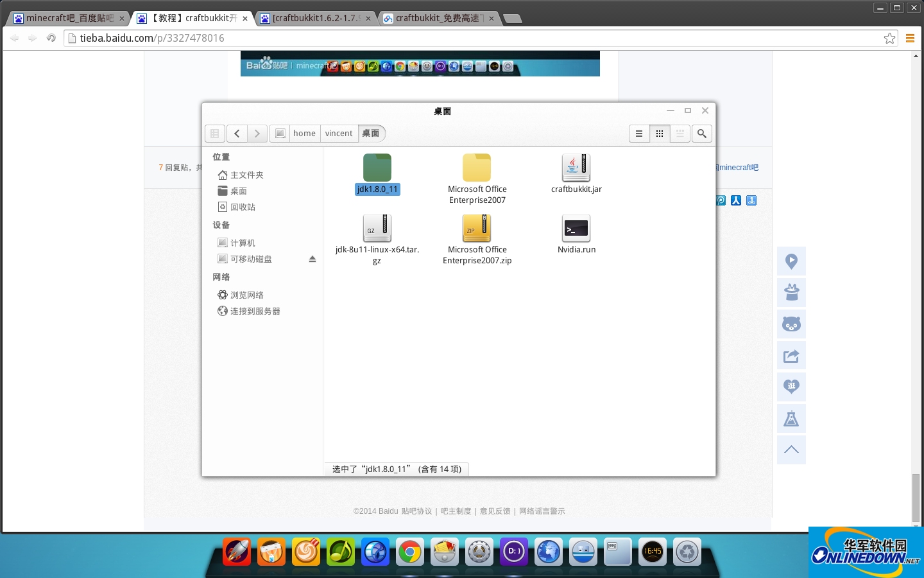Click the share icon in the Tieba sidebar

[x=791, y=356]
